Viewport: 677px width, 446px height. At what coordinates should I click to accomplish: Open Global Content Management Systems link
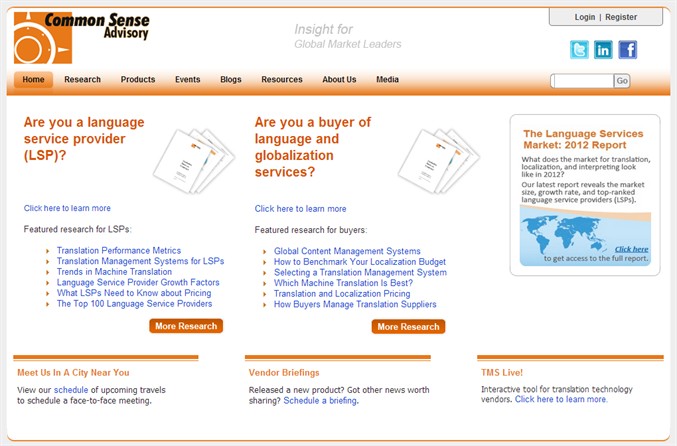pyautogui.click(x=347, y=251)
